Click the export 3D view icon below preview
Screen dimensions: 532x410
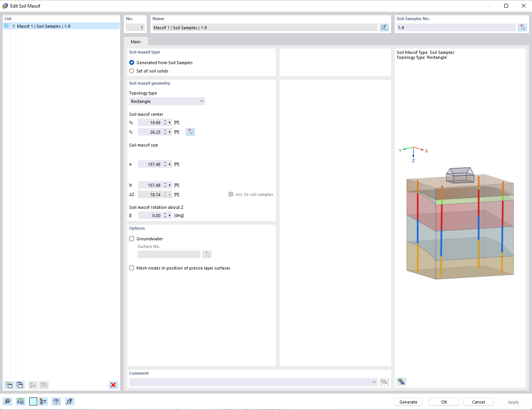coord(401,381)
